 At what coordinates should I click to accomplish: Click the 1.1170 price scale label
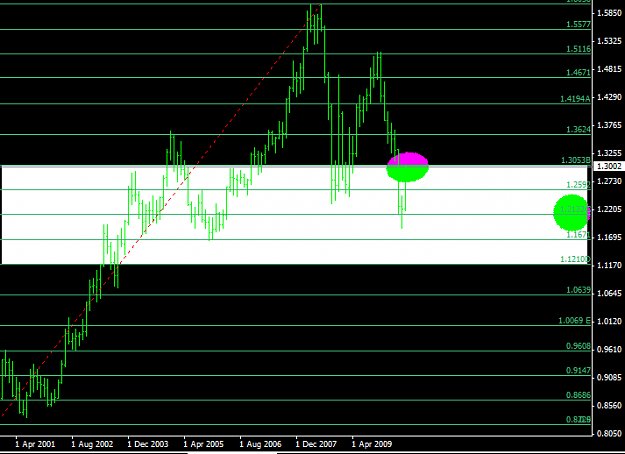point(609,265)
